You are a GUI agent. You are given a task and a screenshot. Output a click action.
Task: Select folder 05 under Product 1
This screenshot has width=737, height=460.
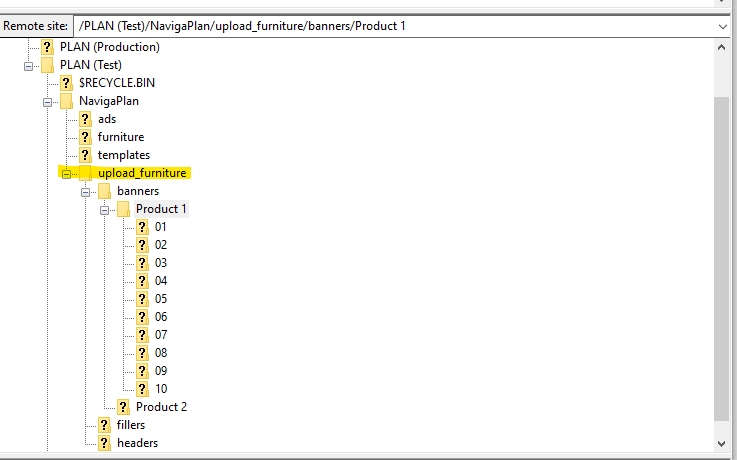[x=161, y=299]
